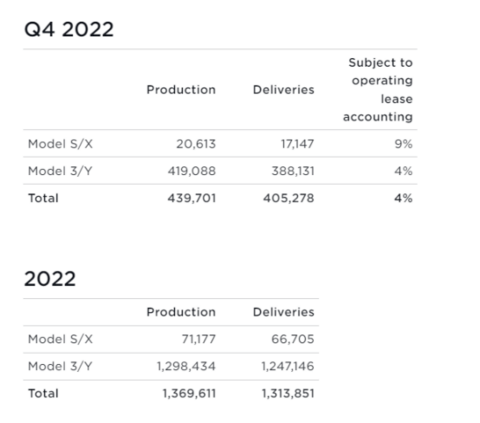The image size is (480, 423).
Task: Click the Q4 2022 heading
Action: pos(69,29)
